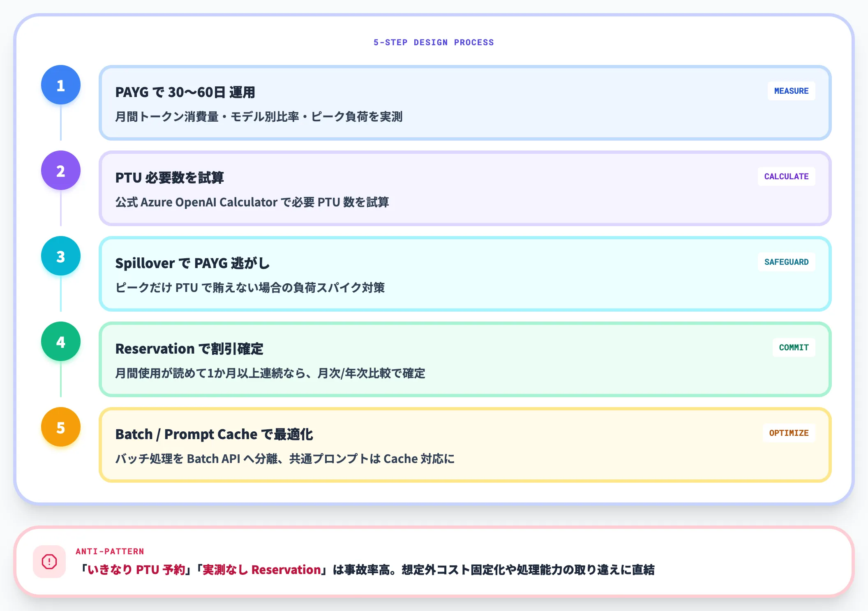Click the text '月間使用が読めて1か月以上連続なら、月次/年次比較で確定'

(270, 373)
